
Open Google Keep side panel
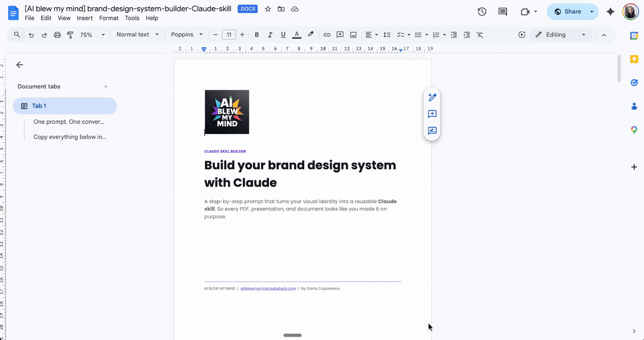point(634,59)
